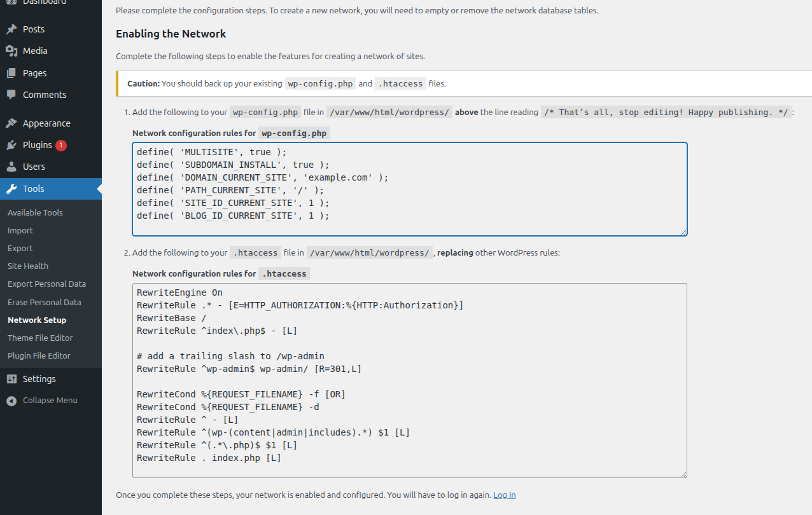Click the Users person icon
The image size is (812, 515).
coord(11,167)
